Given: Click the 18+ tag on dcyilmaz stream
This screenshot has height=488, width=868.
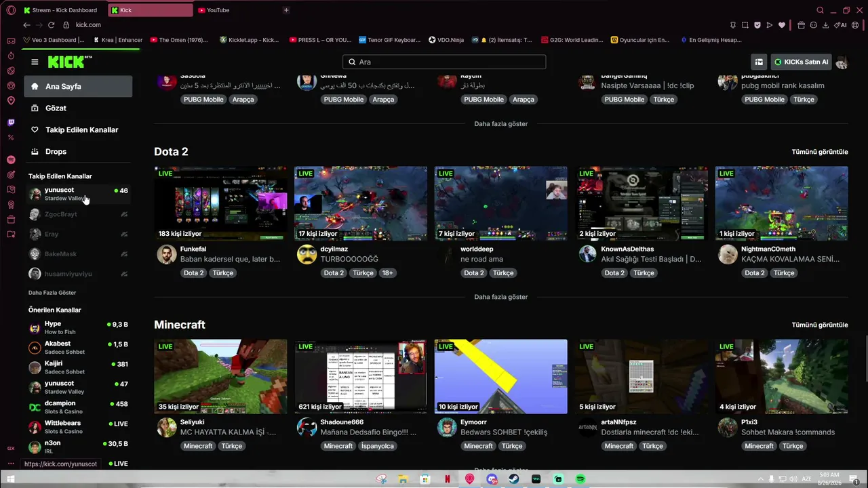Looking at the screenshot, I should (x=387, y=273).
